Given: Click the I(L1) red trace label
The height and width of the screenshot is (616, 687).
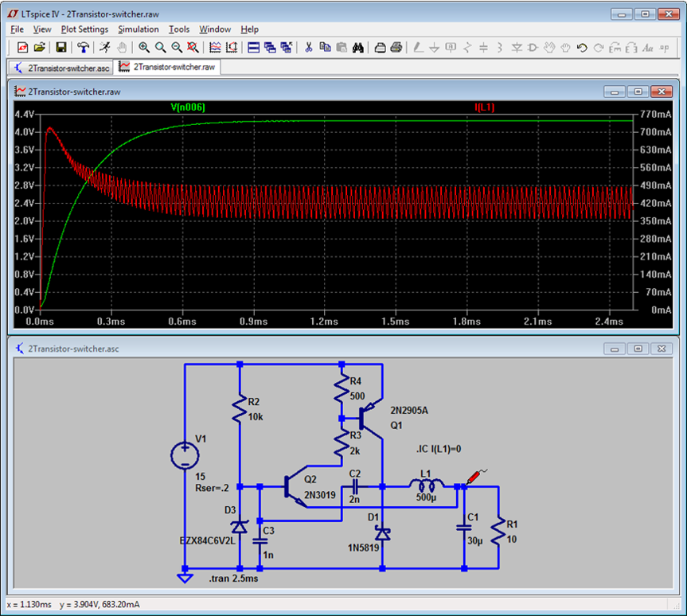Looking at the screenshot, I should pyautogui.click(x=485, y=107).
